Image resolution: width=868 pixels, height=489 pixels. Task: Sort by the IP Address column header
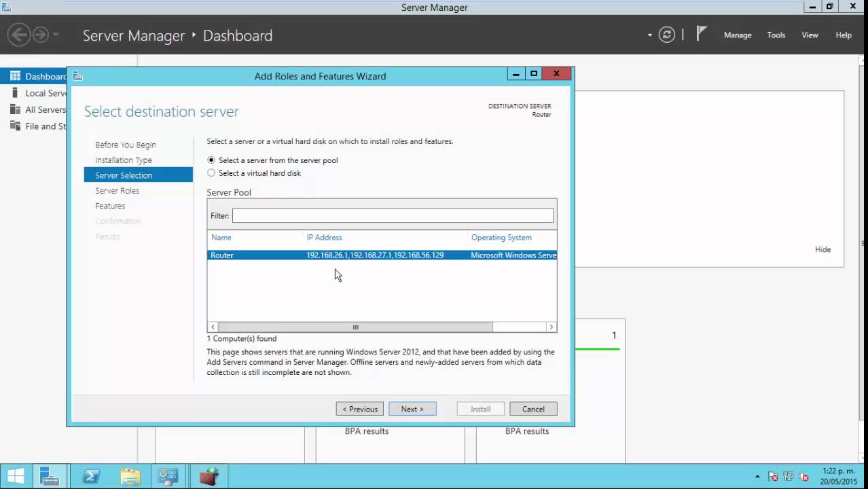click(324, 237)
